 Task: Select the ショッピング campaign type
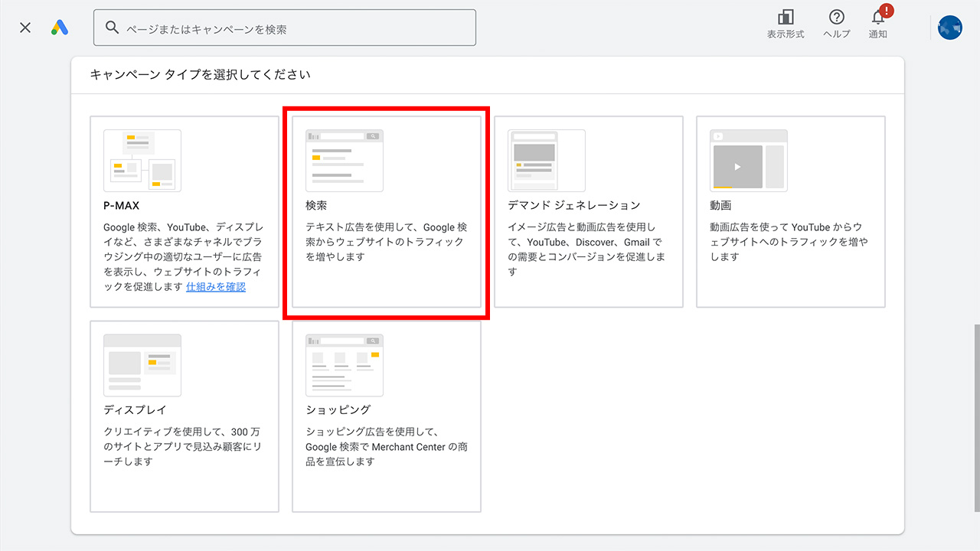click(386, 416)
